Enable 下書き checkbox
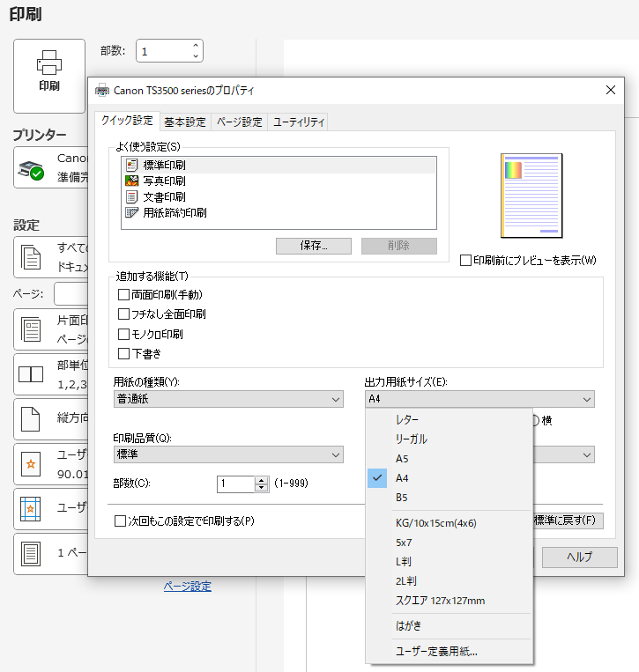This screenshot has height=672, width=639. [x=123, y=353]
